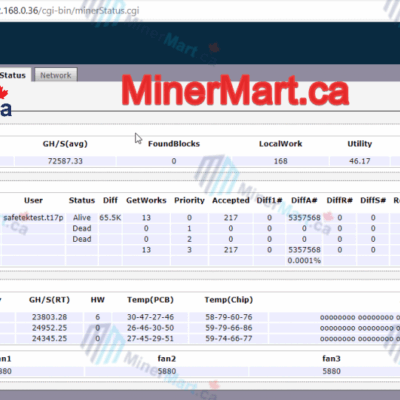Click the FoundBlocks column header

point(174,144)
